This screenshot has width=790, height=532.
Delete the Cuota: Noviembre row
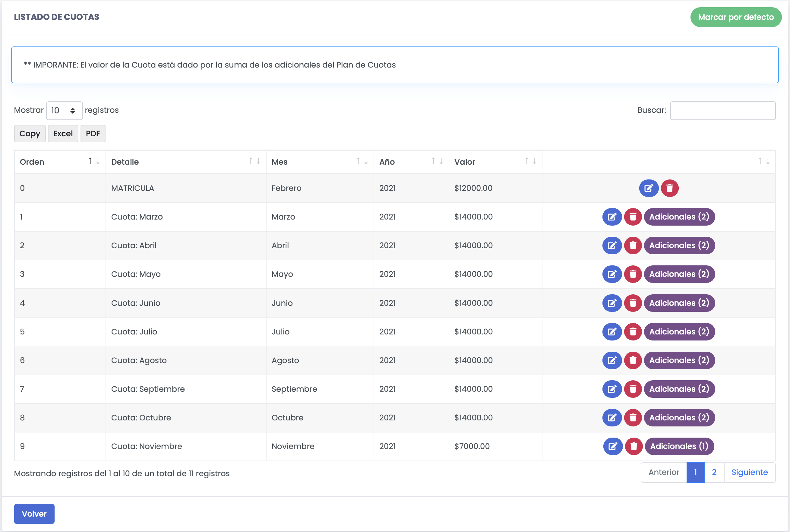coord(634,446)
